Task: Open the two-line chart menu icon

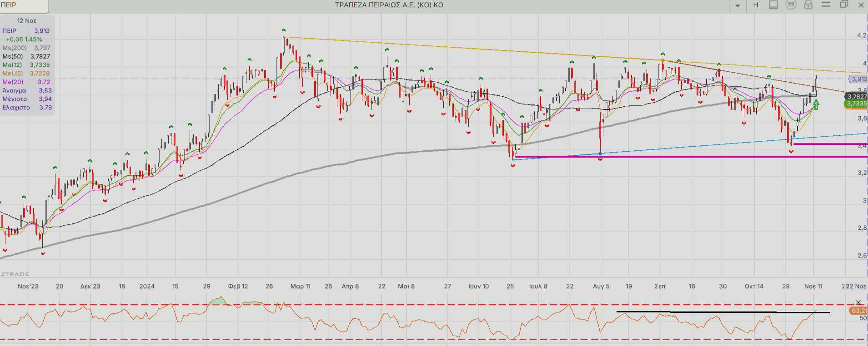Action: click(x=826, y=5)
